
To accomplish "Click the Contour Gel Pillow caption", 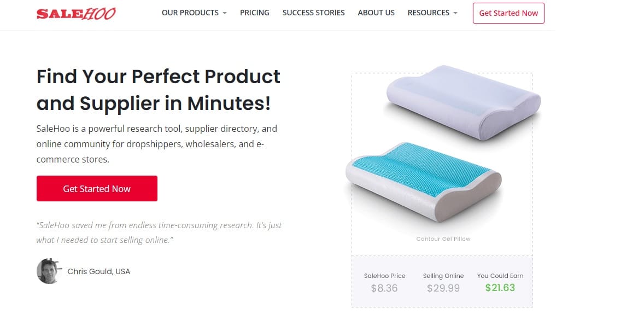I will click(x=443, y=239).
